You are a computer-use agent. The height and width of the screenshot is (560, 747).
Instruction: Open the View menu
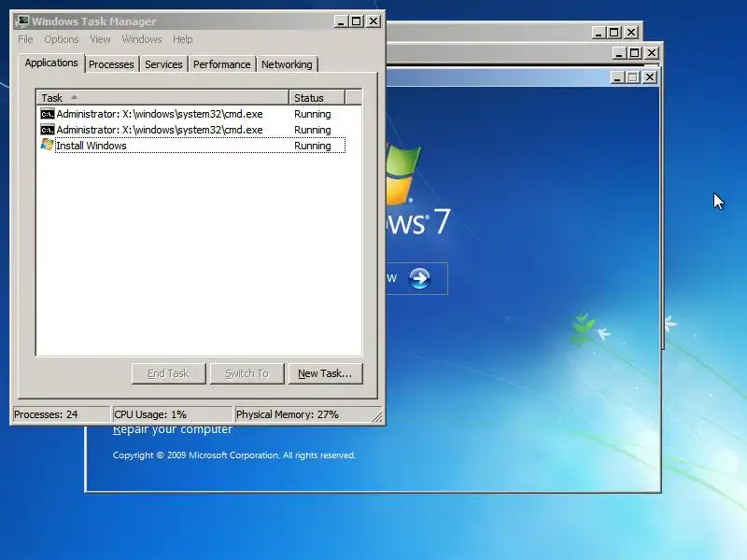pyautogui.click(x=100, y=39)
